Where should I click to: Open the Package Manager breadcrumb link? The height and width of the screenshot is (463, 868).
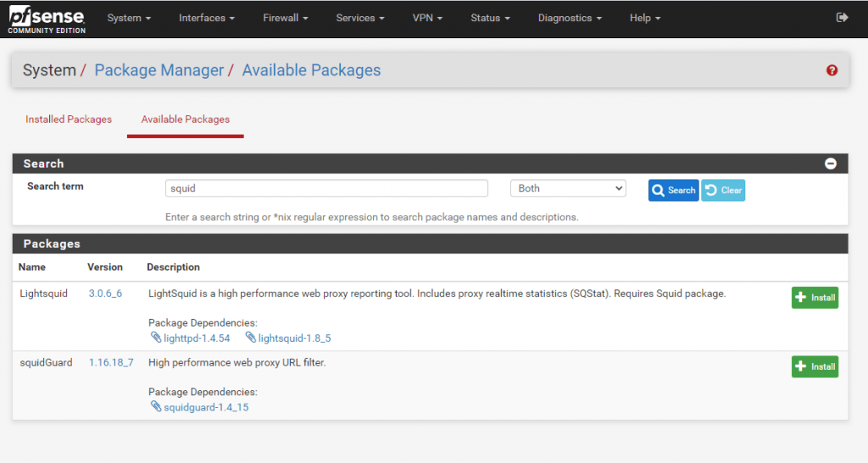pos(159,70)
